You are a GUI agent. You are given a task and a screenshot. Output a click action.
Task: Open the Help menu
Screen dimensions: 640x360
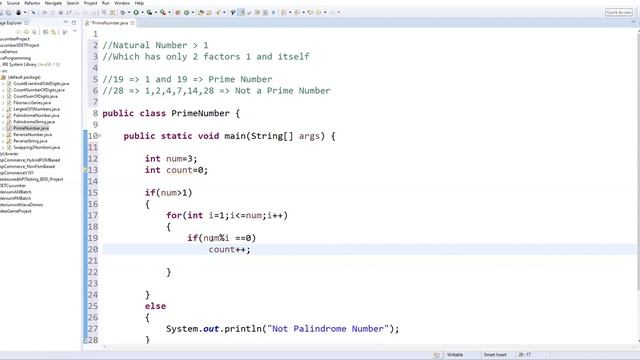click(139, 3)
